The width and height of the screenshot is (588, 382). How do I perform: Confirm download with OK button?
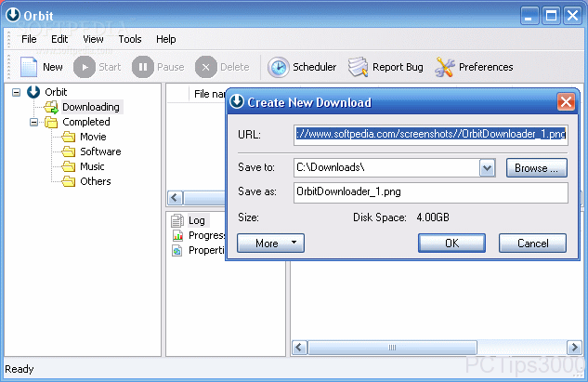click(x=451, y=244)
